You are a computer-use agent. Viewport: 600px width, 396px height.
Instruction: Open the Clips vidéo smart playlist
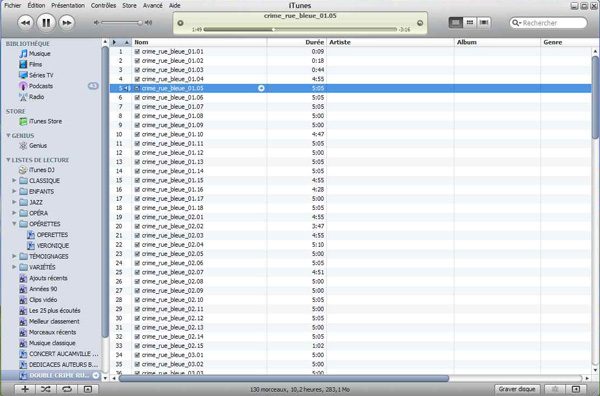point(38,300)
